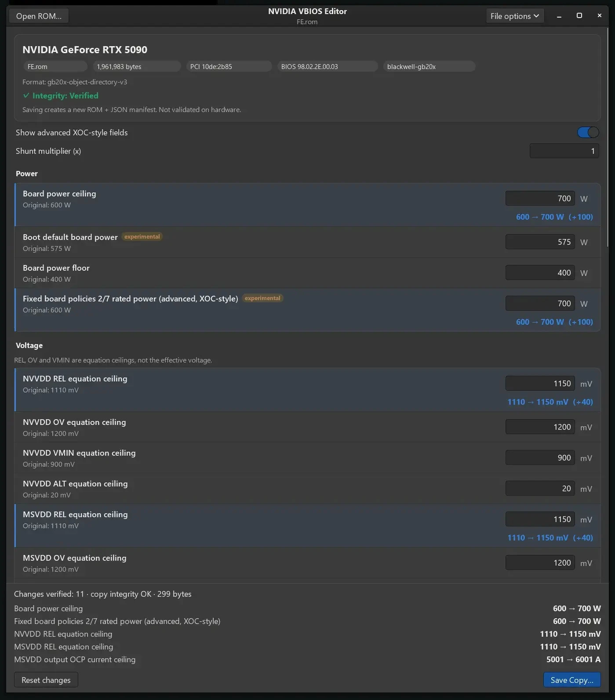Open the File options dropdown
The width and height of the screenshot is (615, 700).
click(x=515, y=16)
